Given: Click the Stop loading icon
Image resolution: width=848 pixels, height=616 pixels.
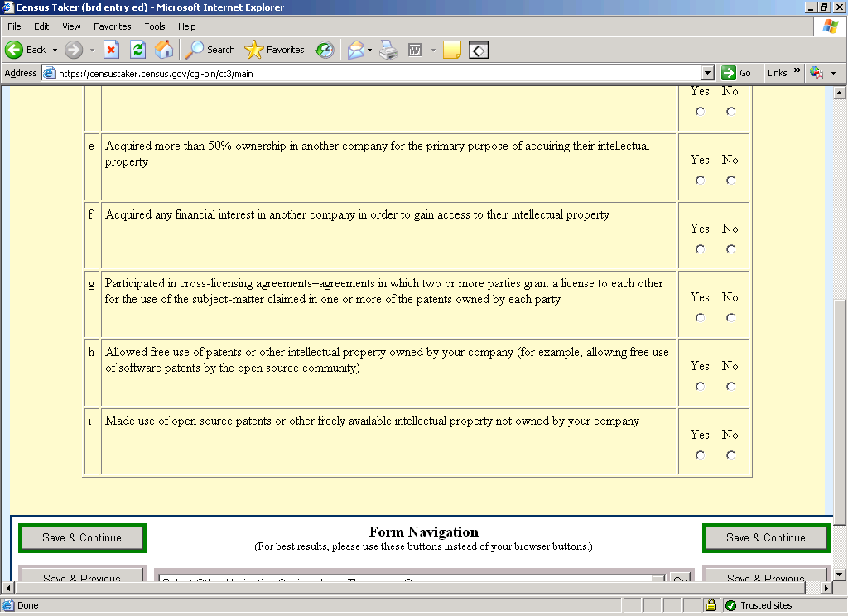Looking at the screenshot, I should click(111, 50).
